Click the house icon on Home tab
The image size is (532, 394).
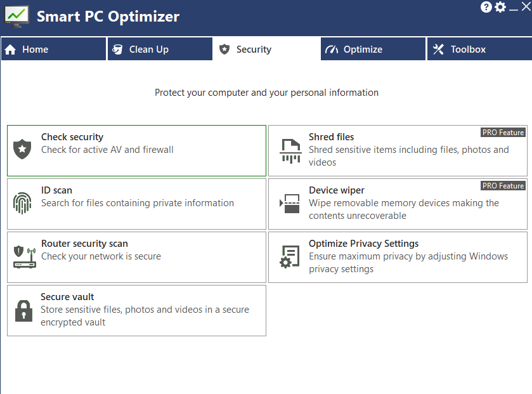pyautogui.click(x=10, y=49)
